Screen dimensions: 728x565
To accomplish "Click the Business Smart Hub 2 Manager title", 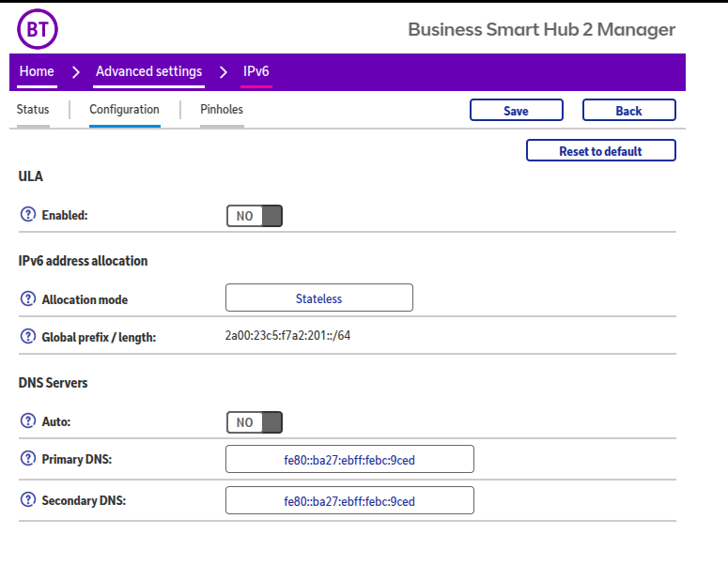I will pos(541,29).
